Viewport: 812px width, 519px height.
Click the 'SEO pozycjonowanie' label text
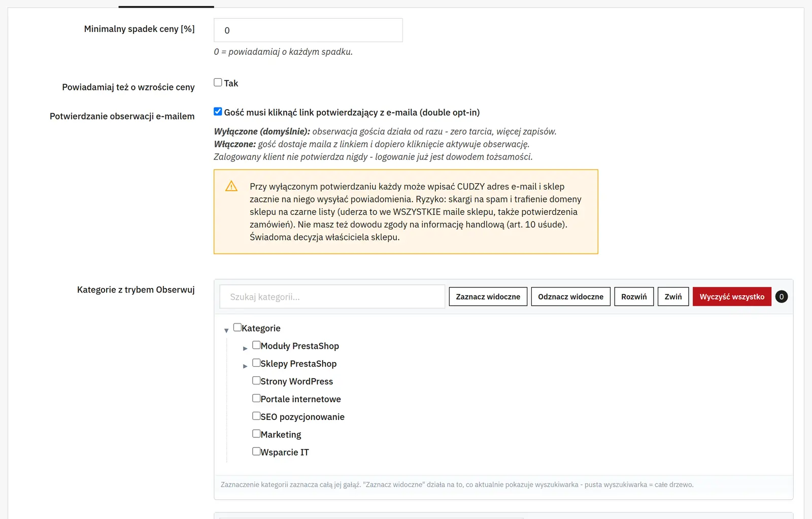coord(302,417)
